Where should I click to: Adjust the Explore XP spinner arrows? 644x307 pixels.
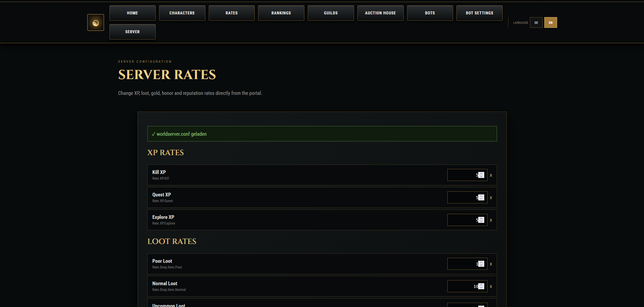click(481, 220)
